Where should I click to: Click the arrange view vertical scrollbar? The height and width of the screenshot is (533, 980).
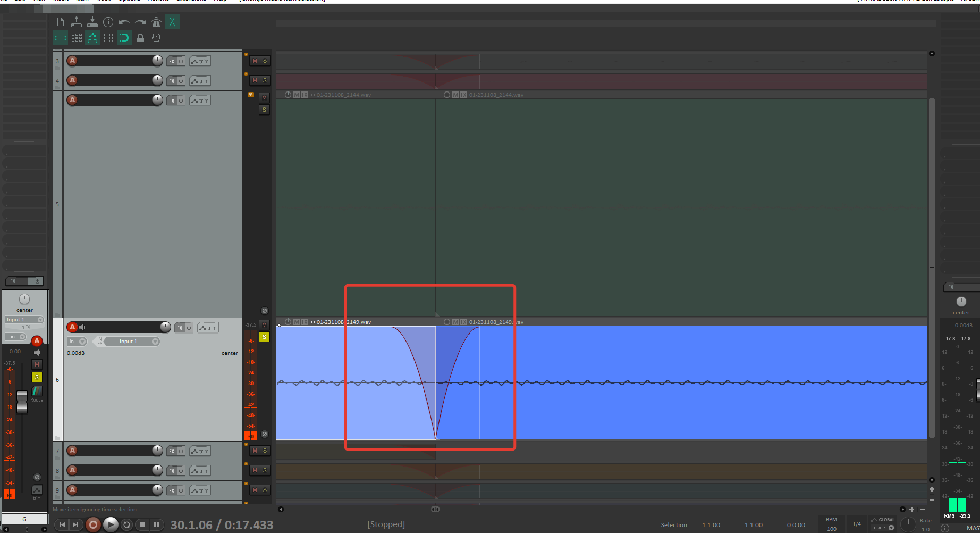(x=932, y=268)
